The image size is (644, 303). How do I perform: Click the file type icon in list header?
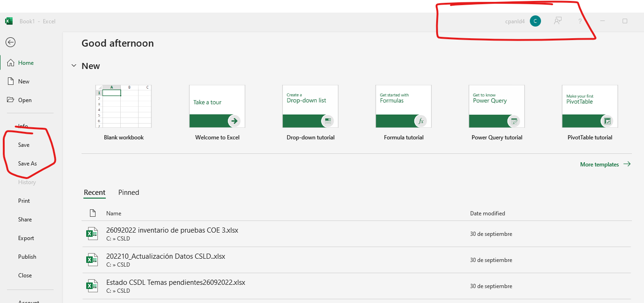coord(92,213)
